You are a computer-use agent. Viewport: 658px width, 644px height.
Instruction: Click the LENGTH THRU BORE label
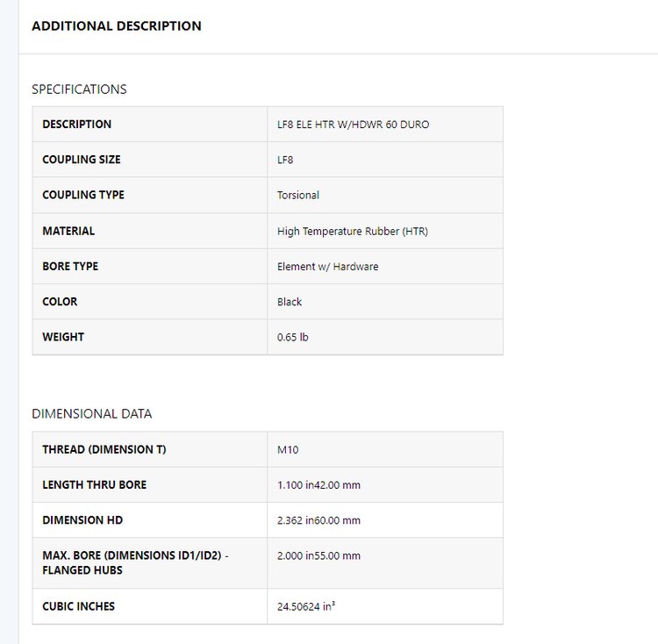tap(95, 484)
